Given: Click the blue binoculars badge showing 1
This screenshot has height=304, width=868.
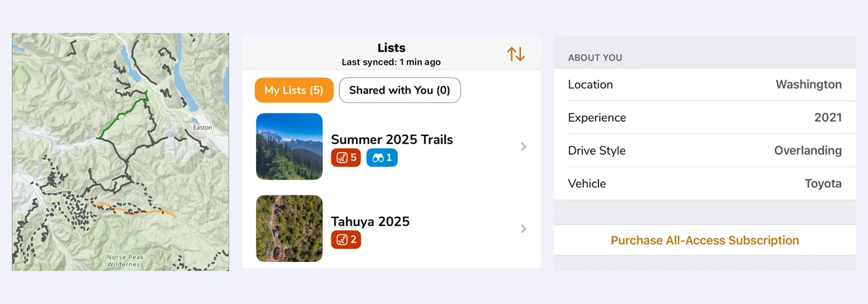Looking at the screenshot, I should 382,157.
